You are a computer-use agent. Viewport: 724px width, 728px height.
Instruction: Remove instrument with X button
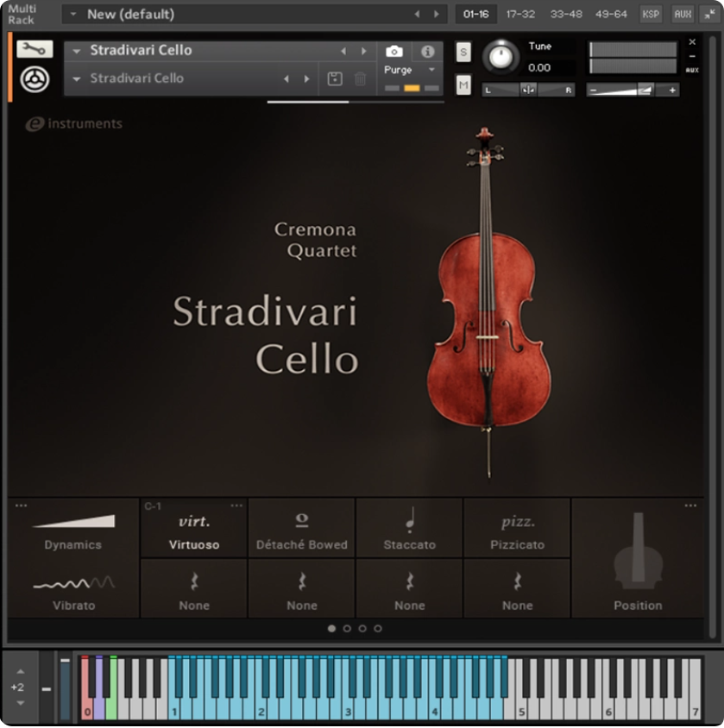click(692, 41)
